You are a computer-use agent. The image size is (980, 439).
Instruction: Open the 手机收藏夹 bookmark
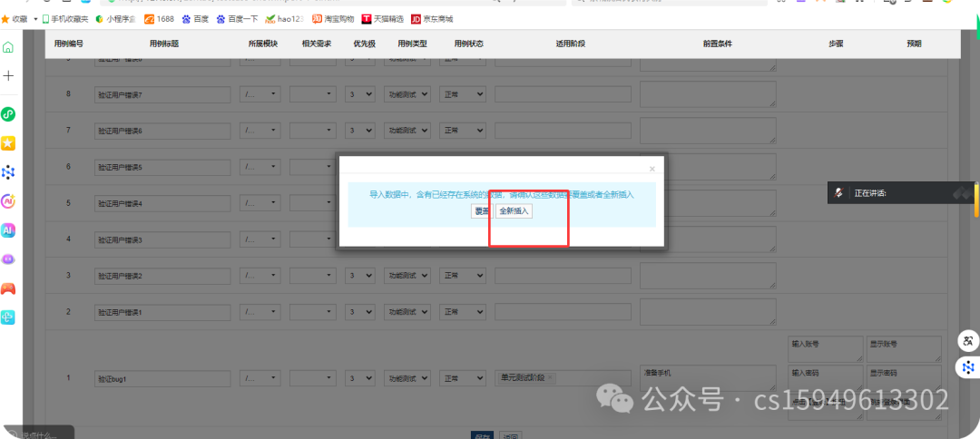tap(65, 19)
